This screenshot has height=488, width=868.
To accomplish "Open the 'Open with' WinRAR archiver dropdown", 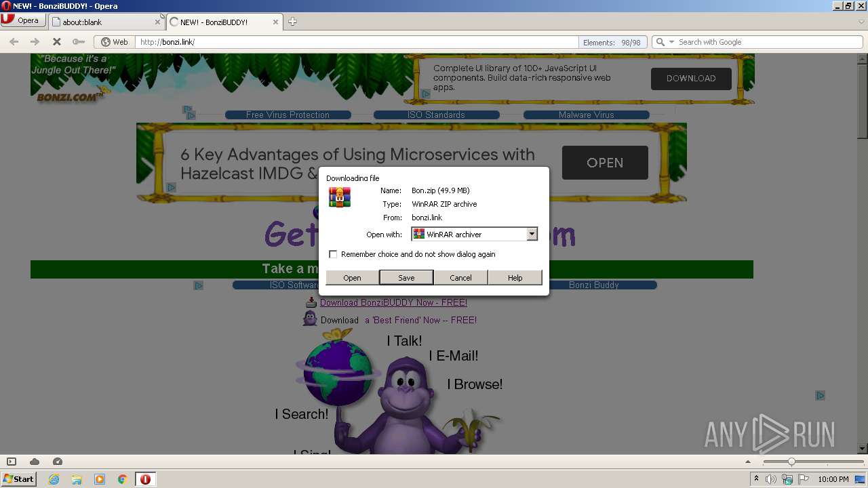I will (x=475, y=234).
